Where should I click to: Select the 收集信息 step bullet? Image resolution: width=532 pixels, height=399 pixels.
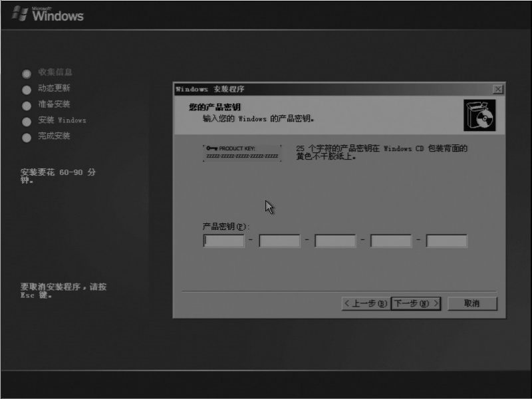pos(27,73)
